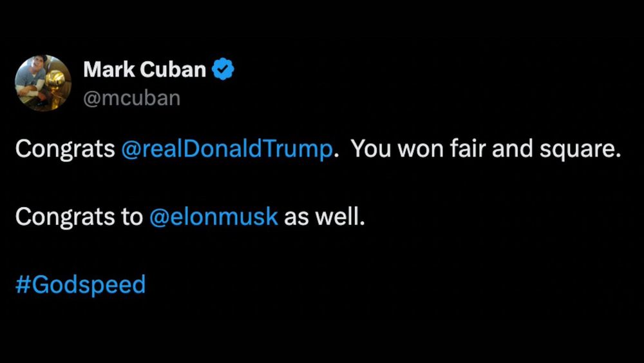
Task: Open the @realDonaldTrump mention
Action: click(x=227, y=149)
